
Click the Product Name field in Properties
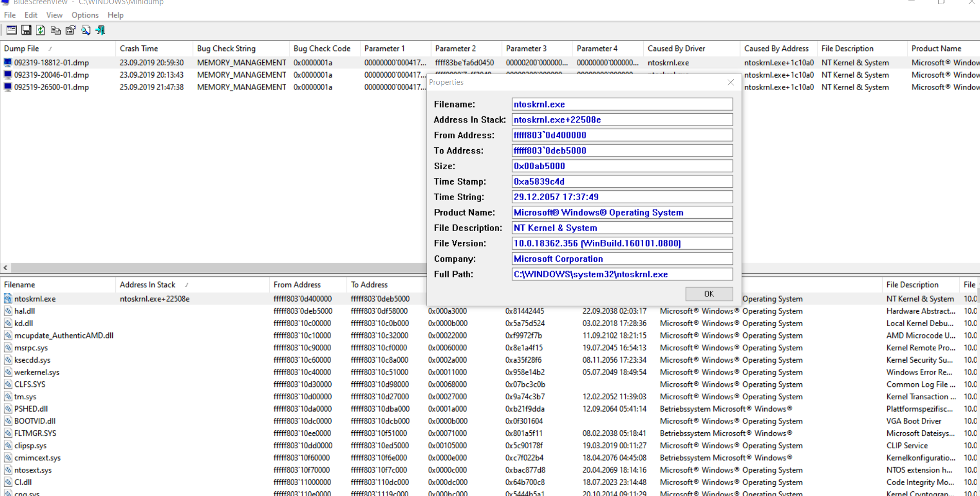tap(622, 212)
